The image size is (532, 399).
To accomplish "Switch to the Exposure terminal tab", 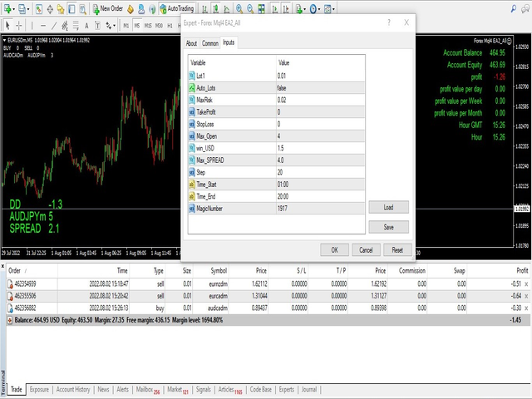I will 39,390.
